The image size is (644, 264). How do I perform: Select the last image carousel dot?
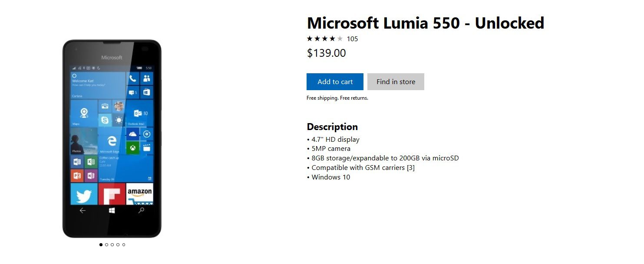(123, 244)
